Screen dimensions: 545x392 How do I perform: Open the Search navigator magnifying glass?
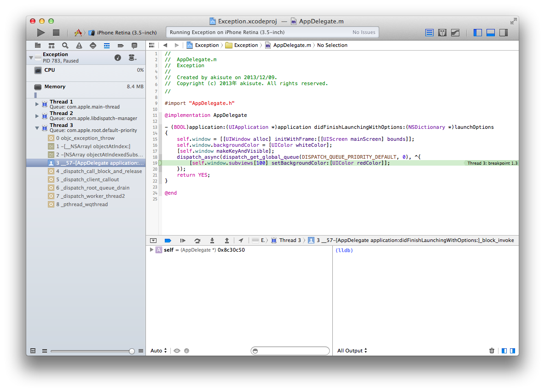coord(65,46)
